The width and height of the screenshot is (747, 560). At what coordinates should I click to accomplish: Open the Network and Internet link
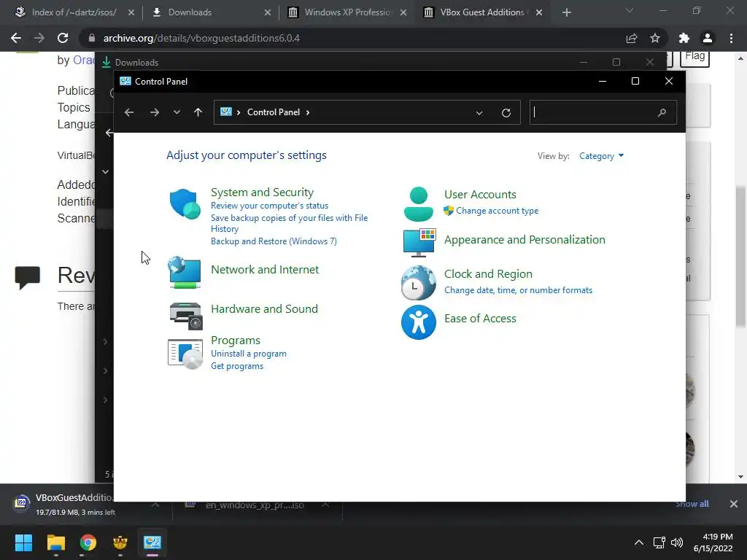coord(264,270)
